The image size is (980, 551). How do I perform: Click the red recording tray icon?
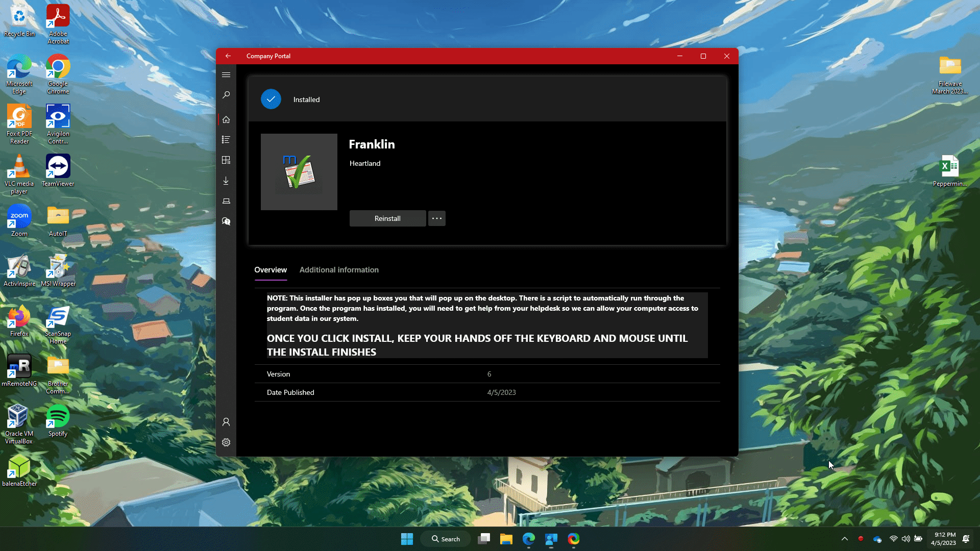(861, 539)
